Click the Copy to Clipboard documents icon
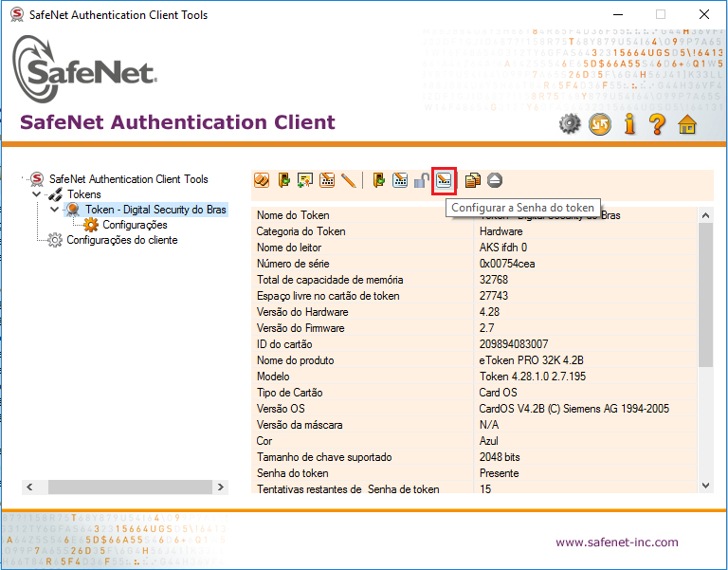The width and height of the screenshot is (728, 570). pos(473,180)
